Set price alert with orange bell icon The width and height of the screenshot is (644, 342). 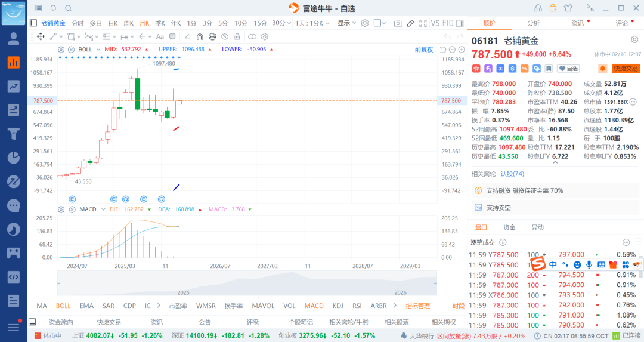(x=602, y=69)
